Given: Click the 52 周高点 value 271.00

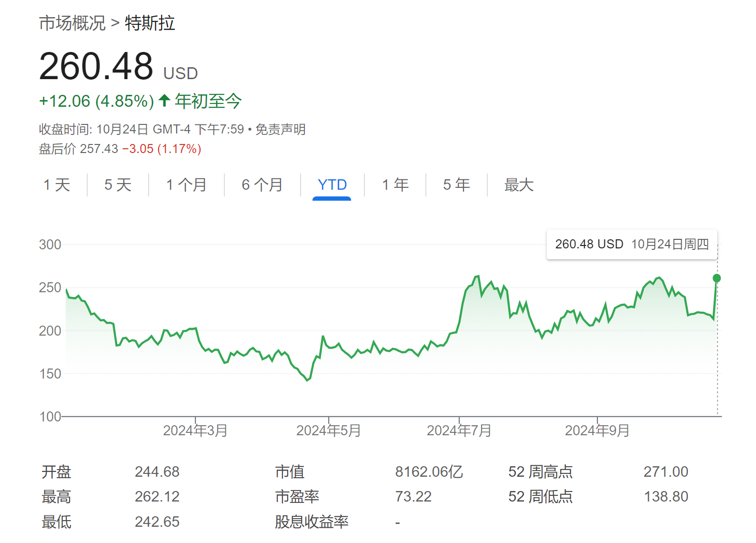Looking at the screenshot, I should pos(665,472).
